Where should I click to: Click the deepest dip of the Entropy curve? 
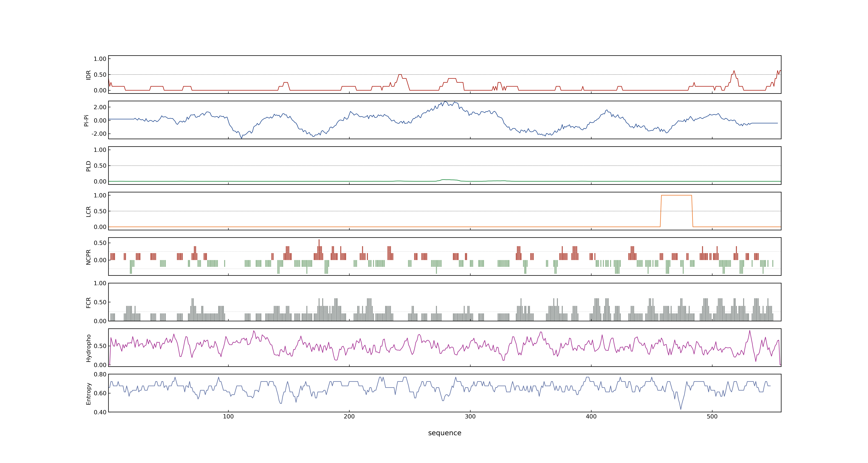click(681, 409)
